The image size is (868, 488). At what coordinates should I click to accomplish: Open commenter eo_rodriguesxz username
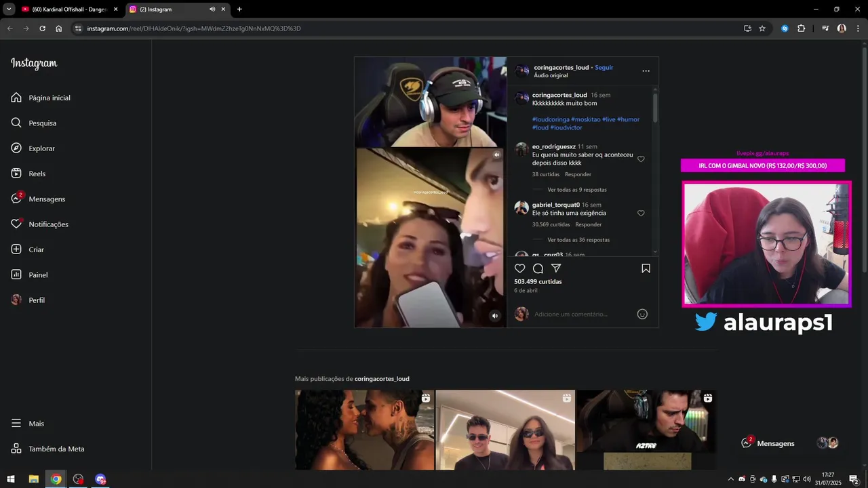pos(554,146)
